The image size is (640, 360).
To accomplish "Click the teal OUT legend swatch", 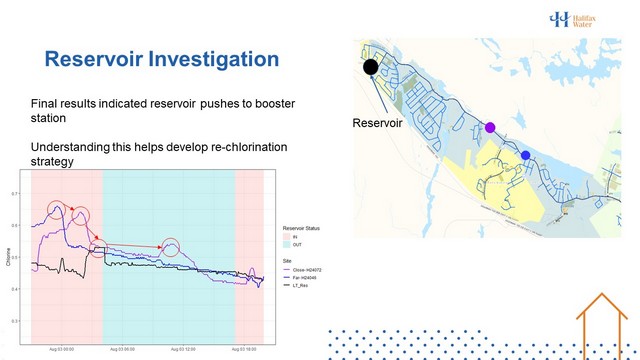I will 287,244.
